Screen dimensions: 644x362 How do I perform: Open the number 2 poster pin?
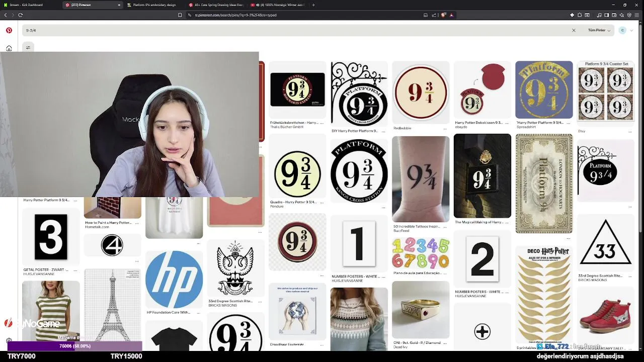tap(482, 259)
